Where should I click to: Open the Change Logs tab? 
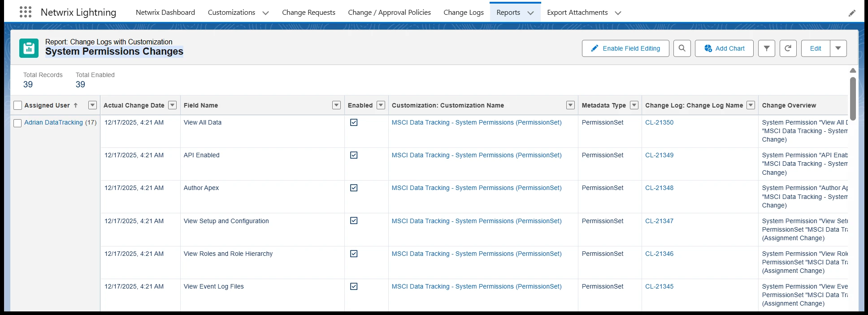(464, 13)
